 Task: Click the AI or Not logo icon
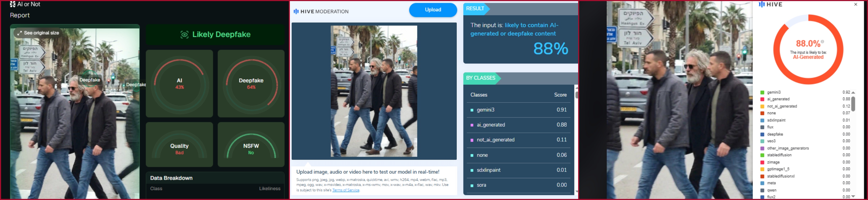12,4
